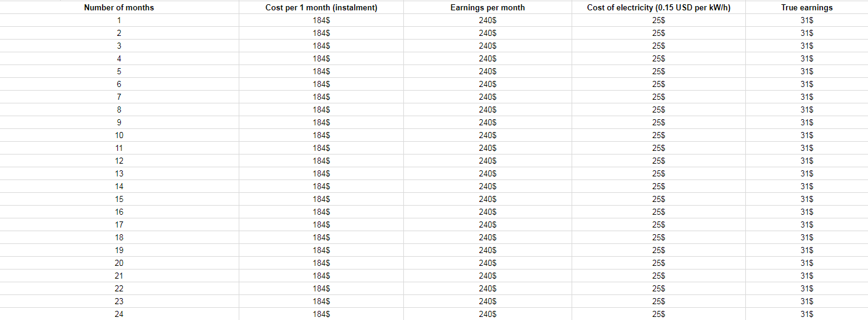Select the 31$ cell in month 20 row

pyautogui.click(x=807, y=263)
